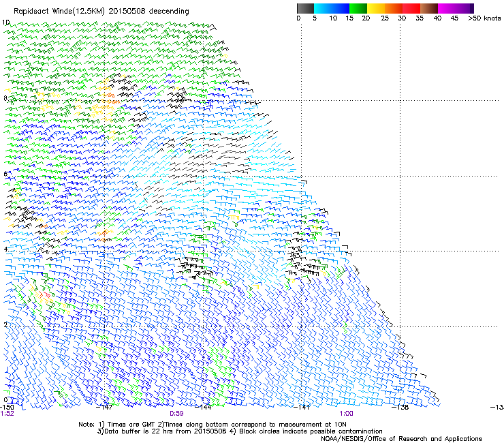Click the '45' legend scale label
Image resolution: width=504 pixels, height=443 pixels.
[x=454, y=18]
